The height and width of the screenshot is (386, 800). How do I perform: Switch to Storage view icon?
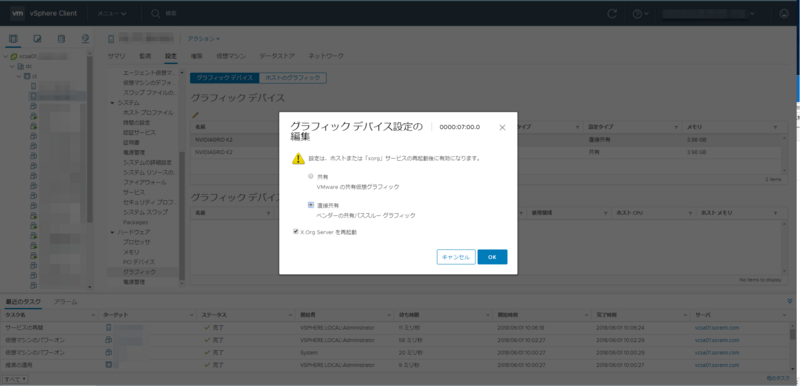pyautogui.click(x=61, y=39)
